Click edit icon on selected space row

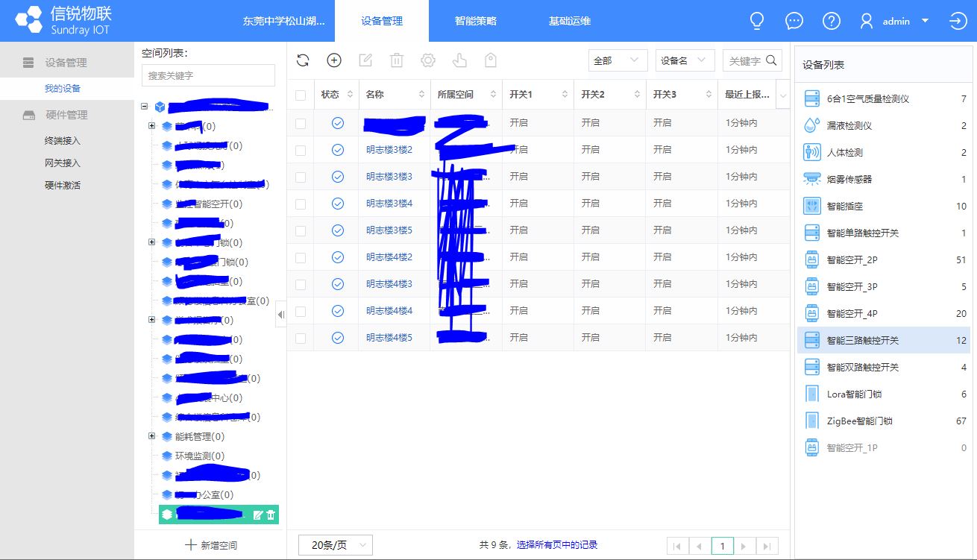click(x=258, y=515)
